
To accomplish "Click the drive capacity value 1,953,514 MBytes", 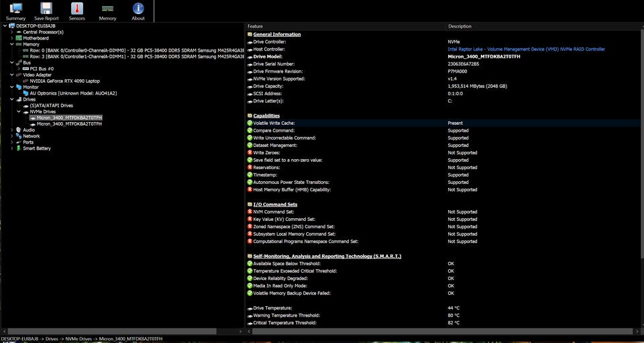I will (477, 87).
